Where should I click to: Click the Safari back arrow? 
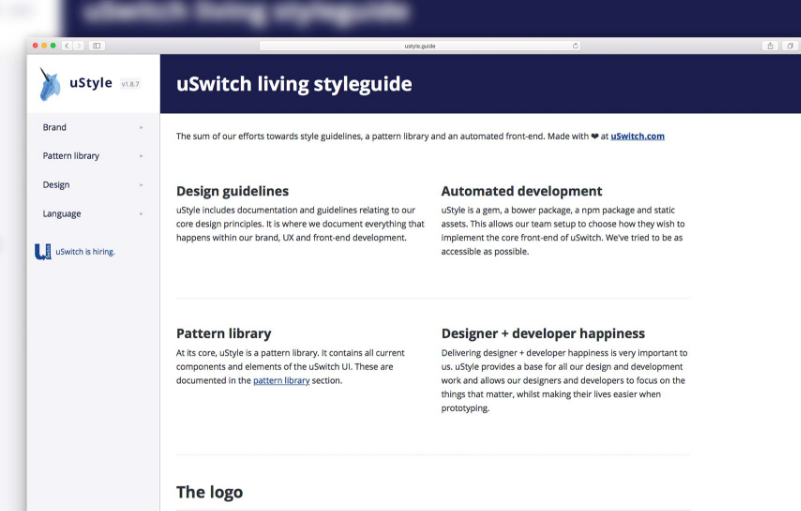tap(67, 46)
